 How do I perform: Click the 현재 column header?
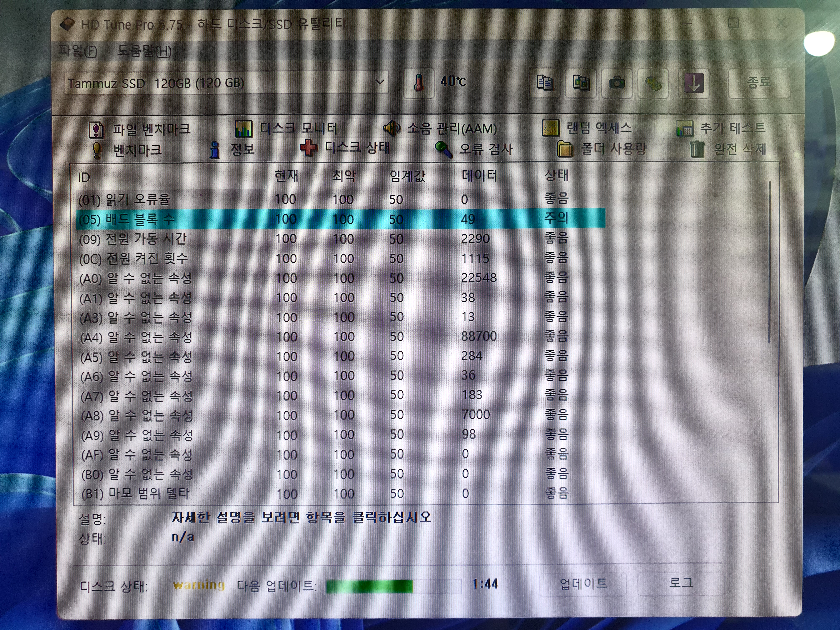coord(296,176)
